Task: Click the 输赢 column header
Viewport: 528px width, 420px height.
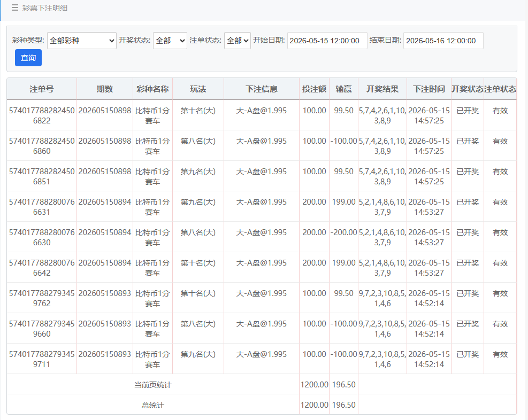Action: pyautogui.click(x=343, y=89)
